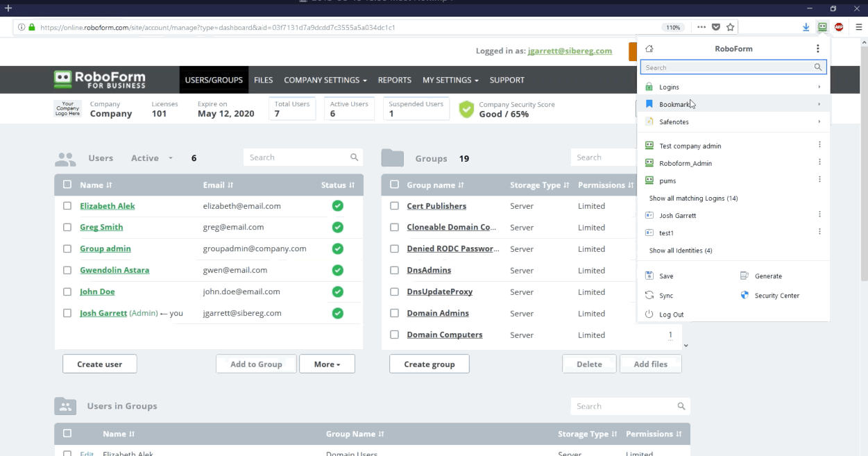The height and width of the screenshot is (456, 868).
Task: Click the RoboForm popup search field
Action: click(727, 67)
